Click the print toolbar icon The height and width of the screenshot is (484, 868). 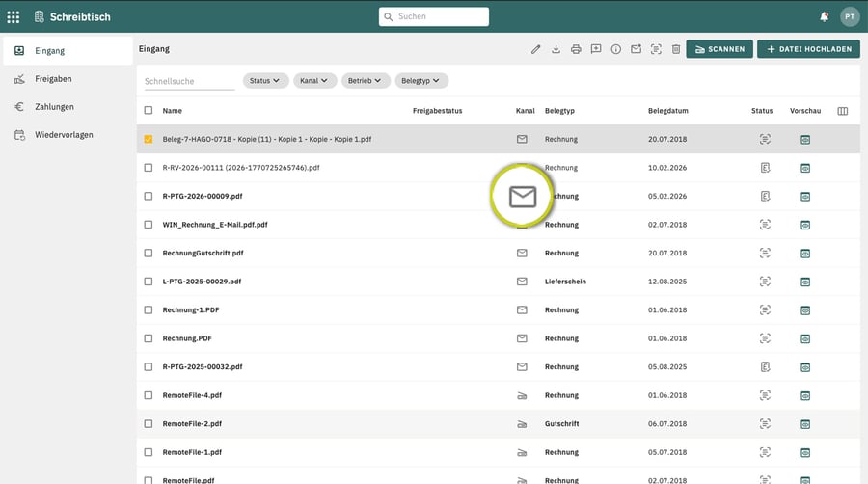(x=576, y=49)
